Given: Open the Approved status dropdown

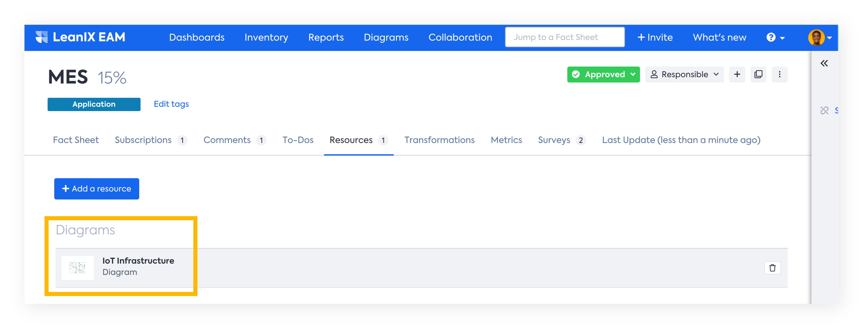Looking at the screenshot, I should point(603,74).
